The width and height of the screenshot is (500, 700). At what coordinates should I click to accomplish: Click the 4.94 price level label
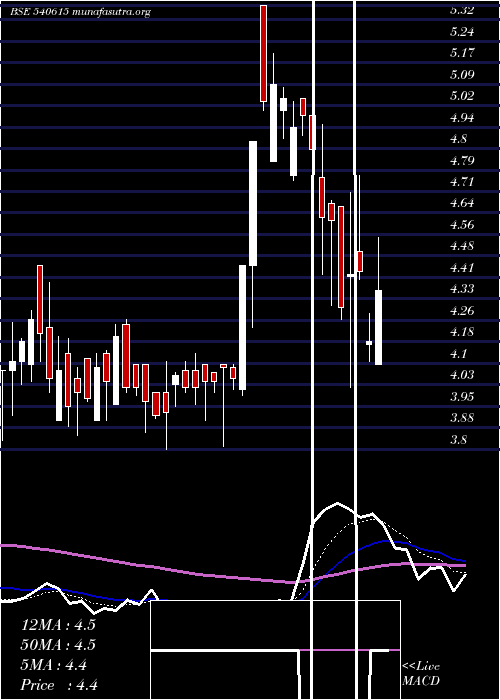click(x=462, y=117)
